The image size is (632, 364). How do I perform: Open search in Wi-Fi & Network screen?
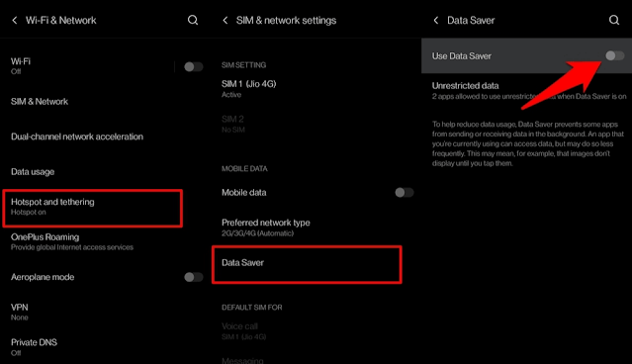(x=193, y=20)
